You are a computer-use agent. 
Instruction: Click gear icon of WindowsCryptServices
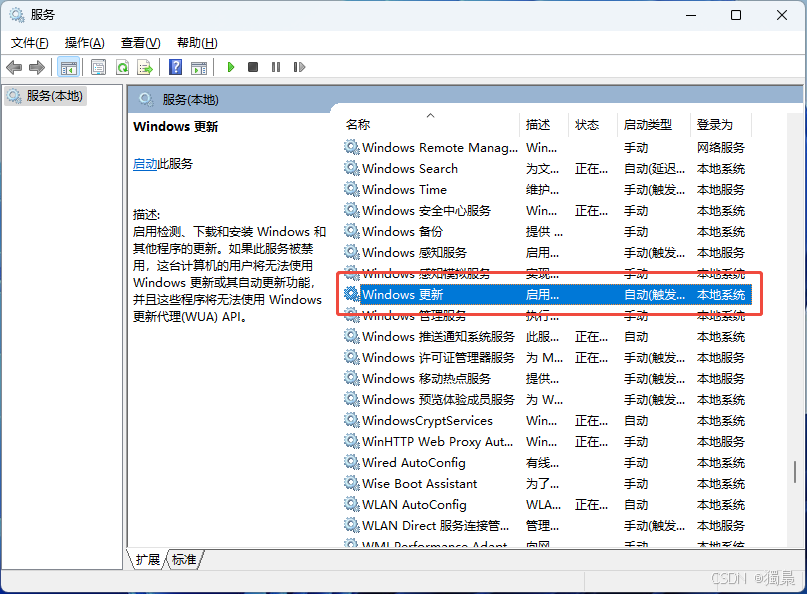click(x=352, y=421)
